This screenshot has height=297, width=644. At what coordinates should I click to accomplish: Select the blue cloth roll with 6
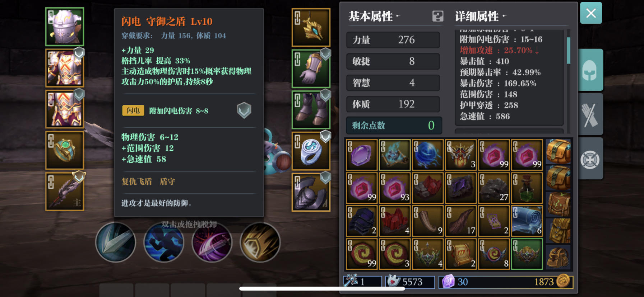(527, 221)
